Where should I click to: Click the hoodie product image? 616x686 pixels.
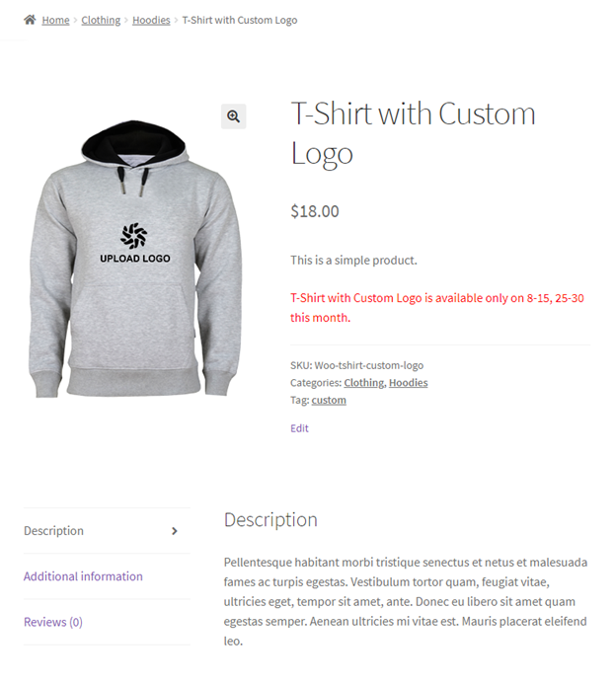134,259
